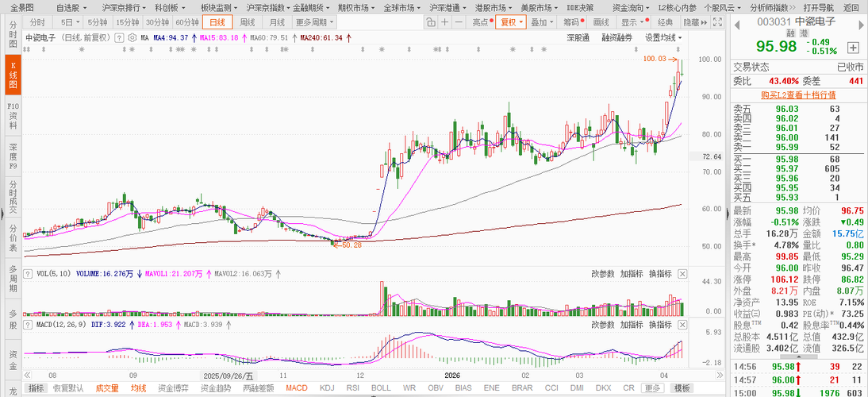868x397 pixels.
Task: Open 筹码 chip distribution tool
Action: pos(572,22)
